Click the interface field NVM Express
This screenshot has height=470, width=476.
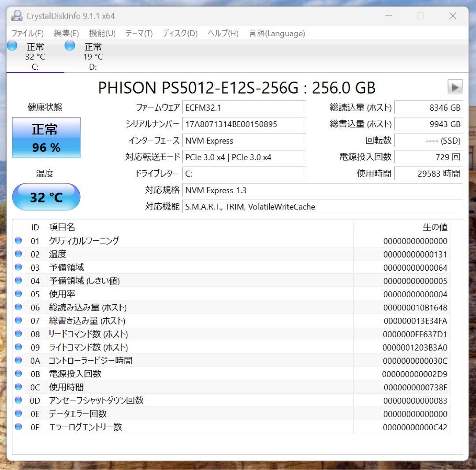[x=244, y=141]
